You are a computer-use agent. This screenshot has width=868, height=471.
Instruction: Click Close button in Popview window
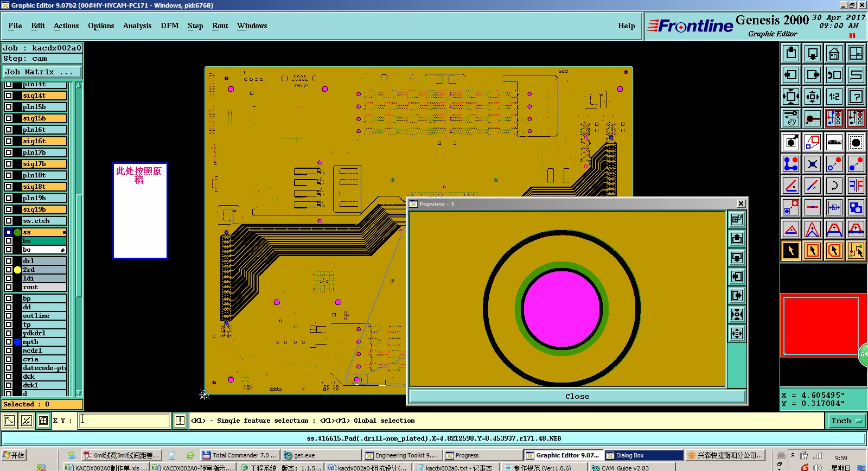click(x=577, y=397)
